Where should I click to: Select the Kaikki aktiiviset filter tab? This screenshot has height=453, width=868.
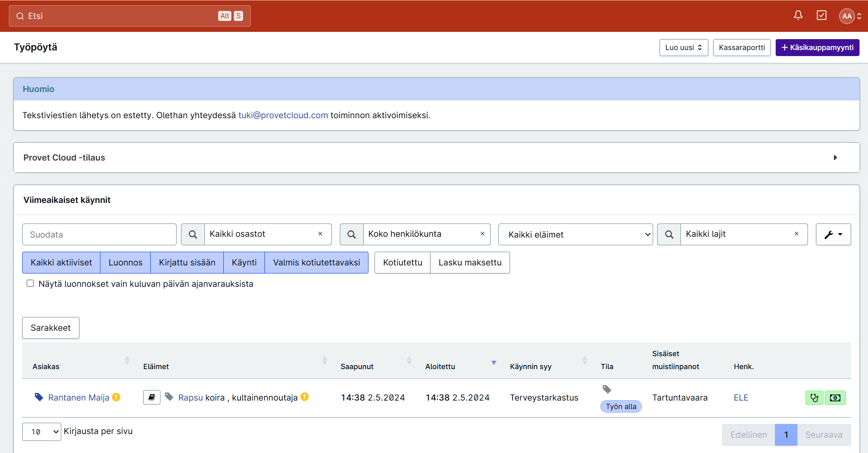[61, 263]
